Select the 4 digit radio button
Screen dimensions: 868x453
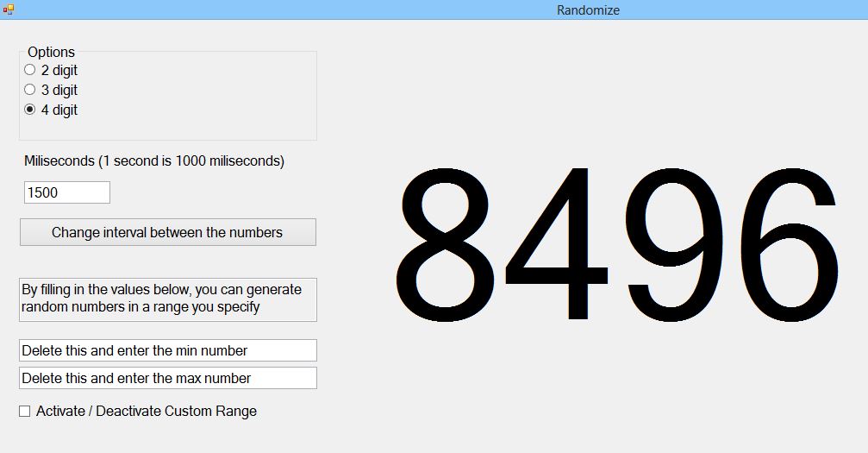(x=30, y=110)
